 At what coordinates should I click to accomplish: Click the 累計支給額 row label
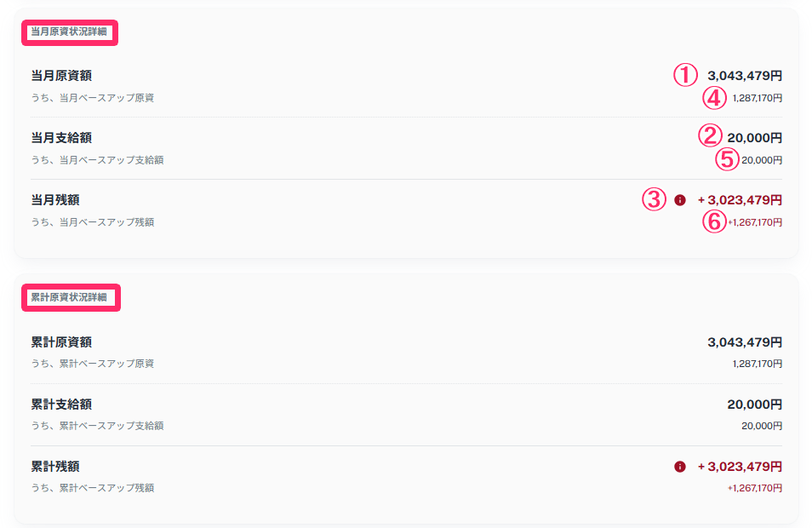(x=61, y=405)
